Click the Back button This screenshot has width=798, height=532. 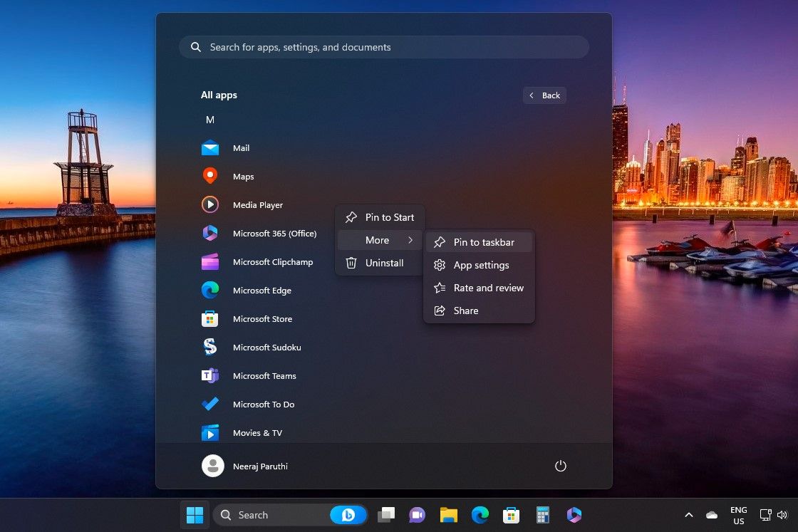[544, 95]
